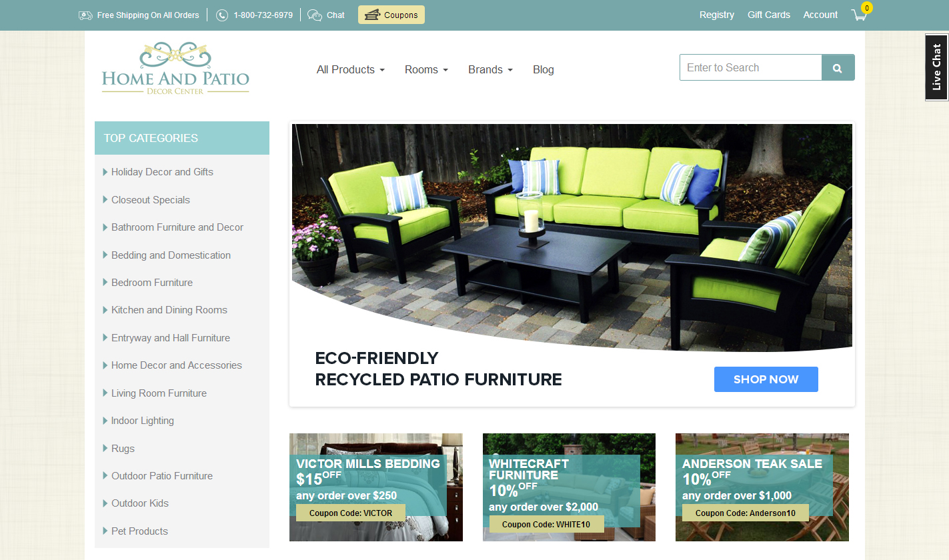Screen dimensions: 949x560
Task: Open the Anderson Teak Sale banner
Action: click(x=762, y=487)
